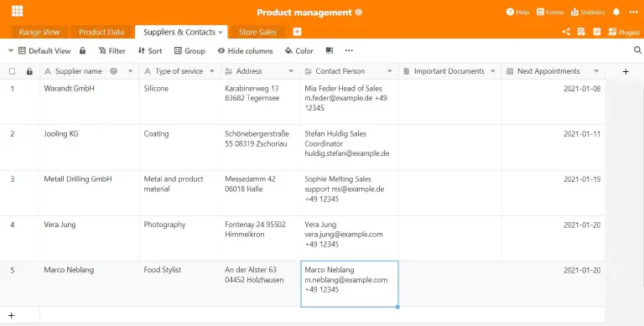
Task: Click the view lock icon in toolbar
Action: pyautogui.click(x=82, y=50)
